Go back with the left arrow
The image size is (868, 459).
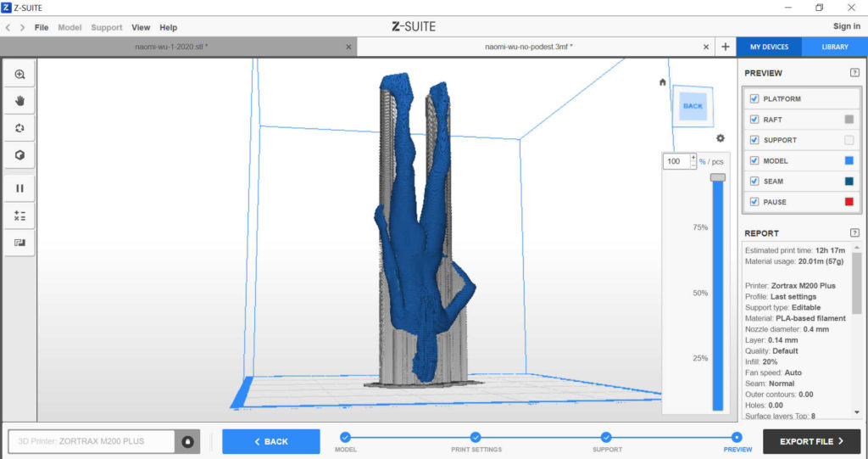(x=8, y=27)
